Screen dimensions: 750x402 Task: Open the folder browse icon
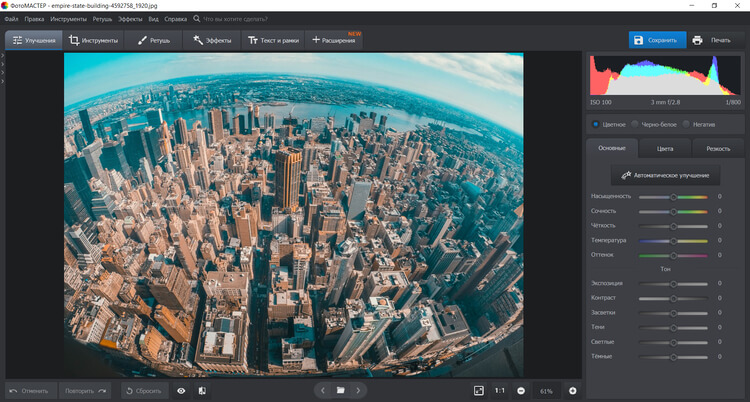click(x=340, y=390)
